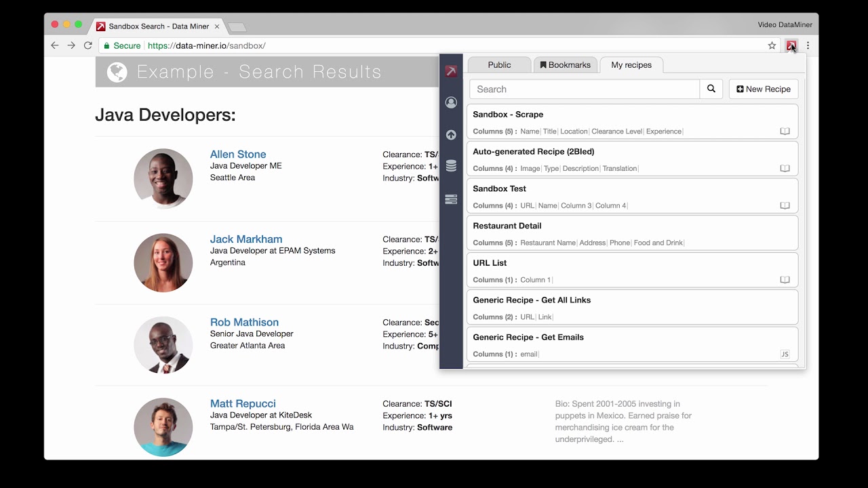Click Rob Mathison's profile photo
This screenshot has width=868, height=488.
coord(163,345)
